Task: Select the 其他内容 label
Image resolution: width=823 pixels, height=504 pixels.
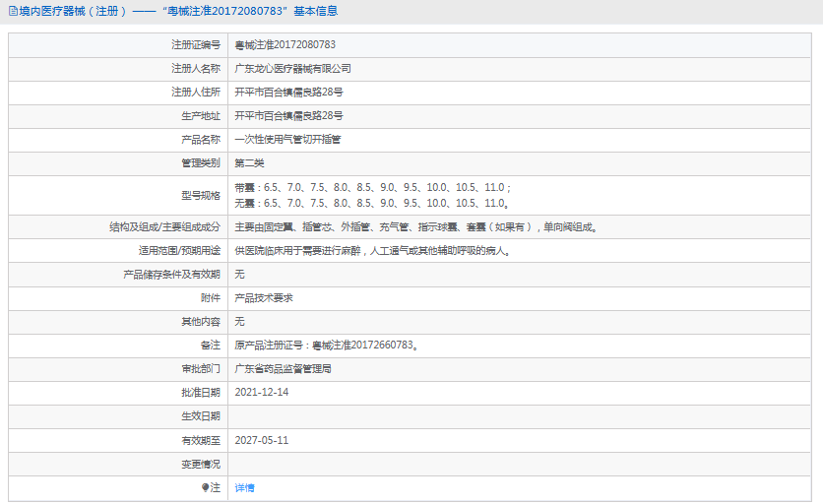Action: coord(201,322)
